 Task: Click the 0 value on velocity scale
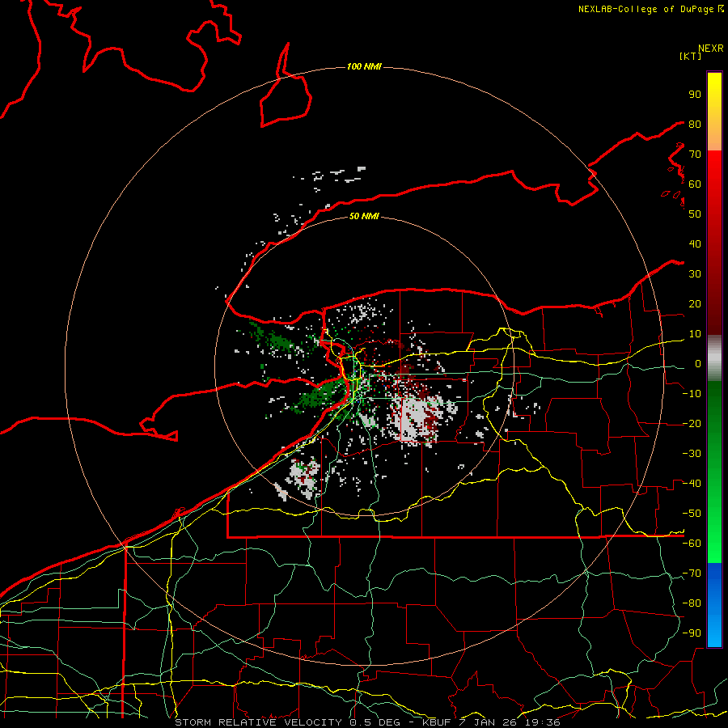tap(698, 364)
